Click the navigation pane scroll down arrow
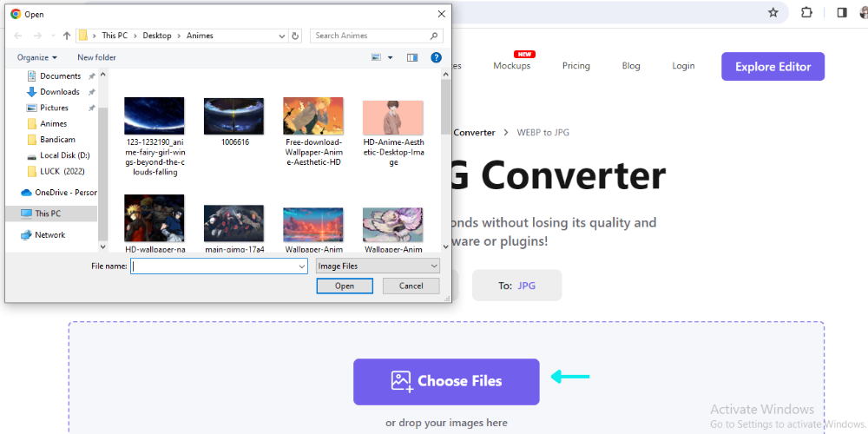 coord(102,247)
